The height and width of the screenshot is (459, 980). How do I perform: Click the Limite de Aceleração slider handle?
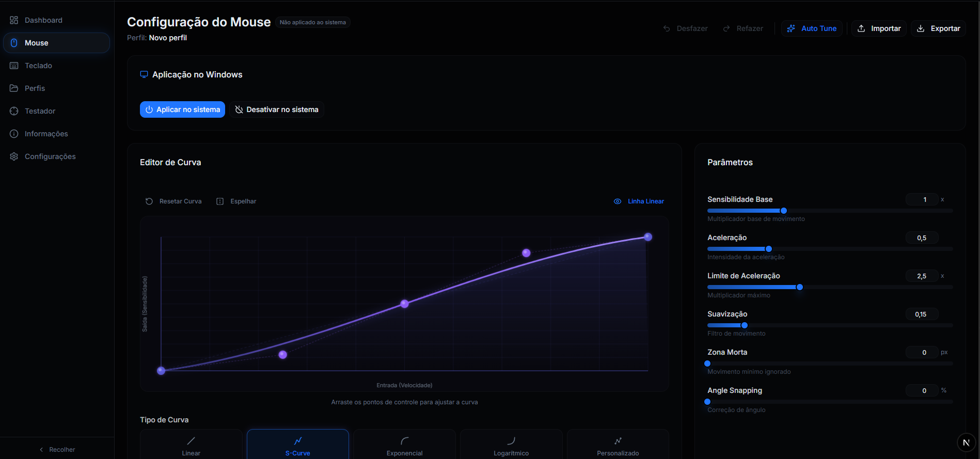800,287
